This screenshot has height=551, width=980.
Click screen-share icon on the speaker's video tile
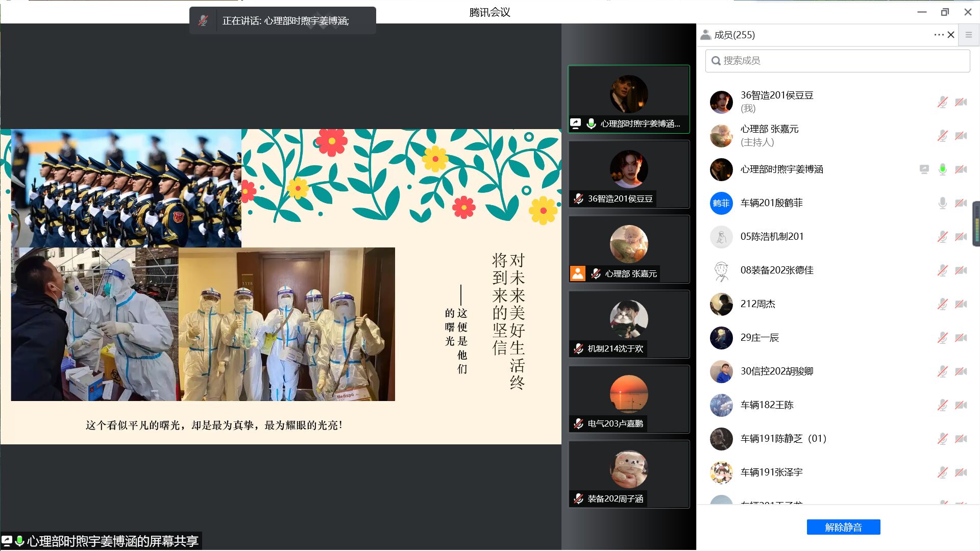[x=576, y=123]
